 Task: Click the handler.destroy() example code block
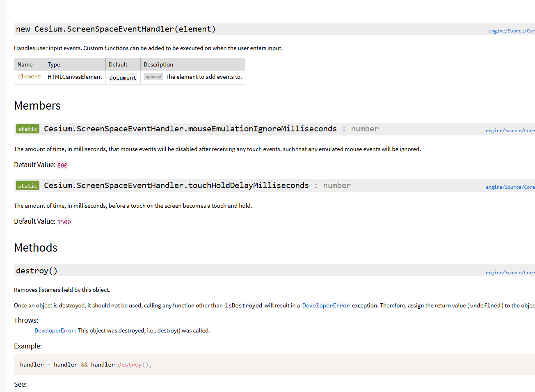[x=274, y=364]
